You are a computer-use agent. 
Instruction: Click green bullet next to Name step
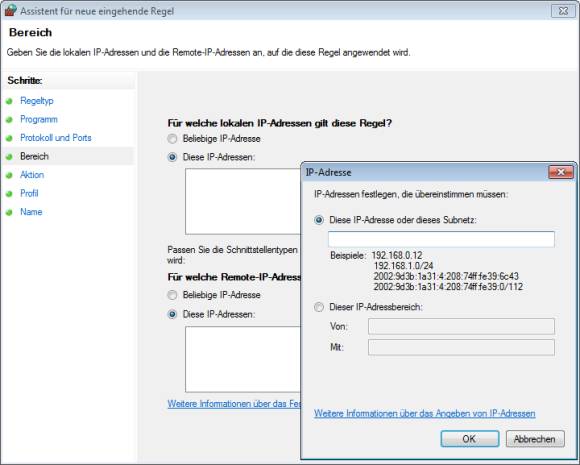coord(10,212)
